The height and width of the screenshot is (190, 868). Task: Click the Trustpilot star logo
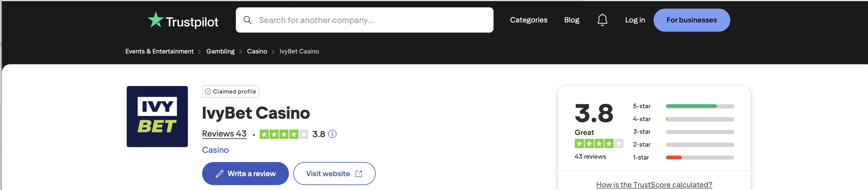coord(156,20)
